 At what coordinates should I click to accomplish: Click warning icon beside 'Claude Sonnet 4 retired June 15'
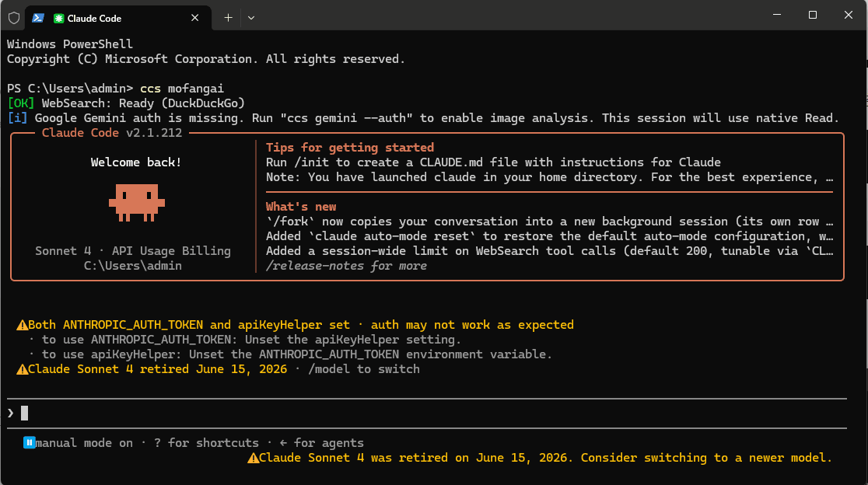[x=22, y=369]
